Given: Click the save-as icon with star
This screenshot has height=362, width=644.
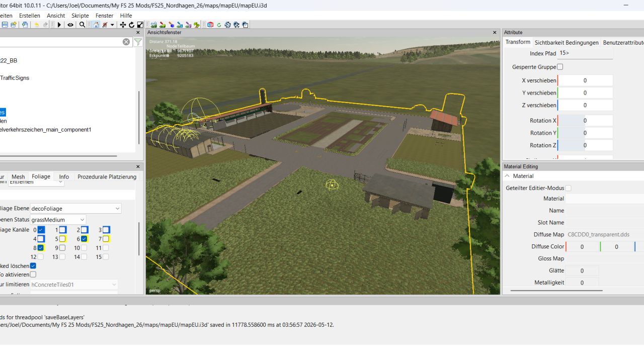Looking at the screenshot, I should [x=14, y=25].
